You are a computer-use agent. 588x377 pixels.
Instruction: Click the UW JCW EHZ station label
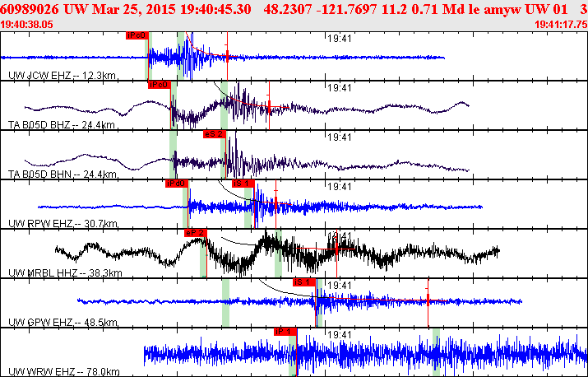[x=62, y=76]
